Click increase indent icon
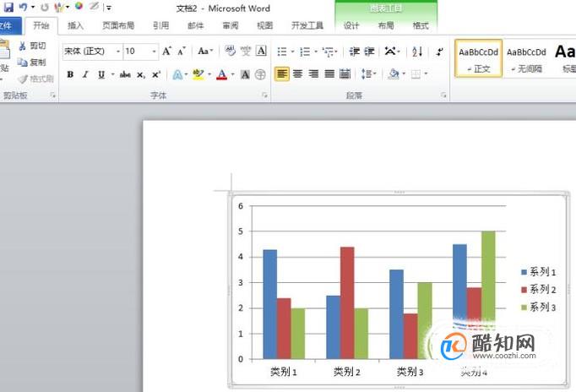576x392 pixels. click(x=369, y=52)
